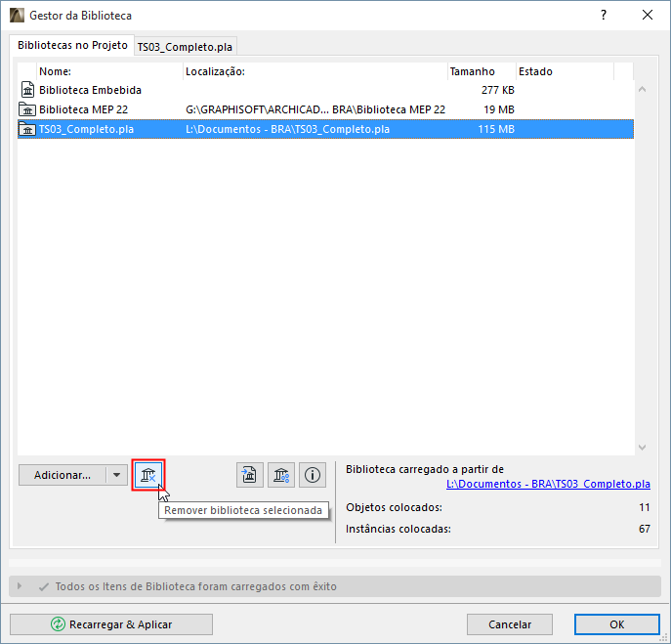Switch to Bibliotecas no Projeto tab
Viewport: 671px width, 644px height.
(72, 45)
